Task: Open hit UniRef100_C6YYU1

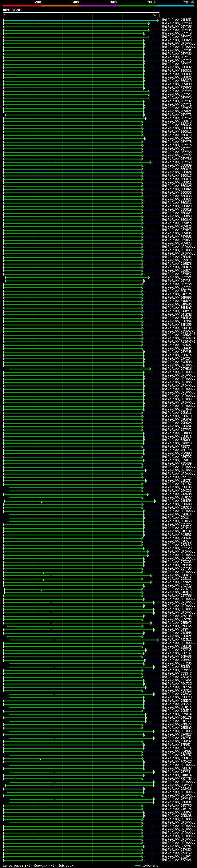Action: click(x=177, y=50)
